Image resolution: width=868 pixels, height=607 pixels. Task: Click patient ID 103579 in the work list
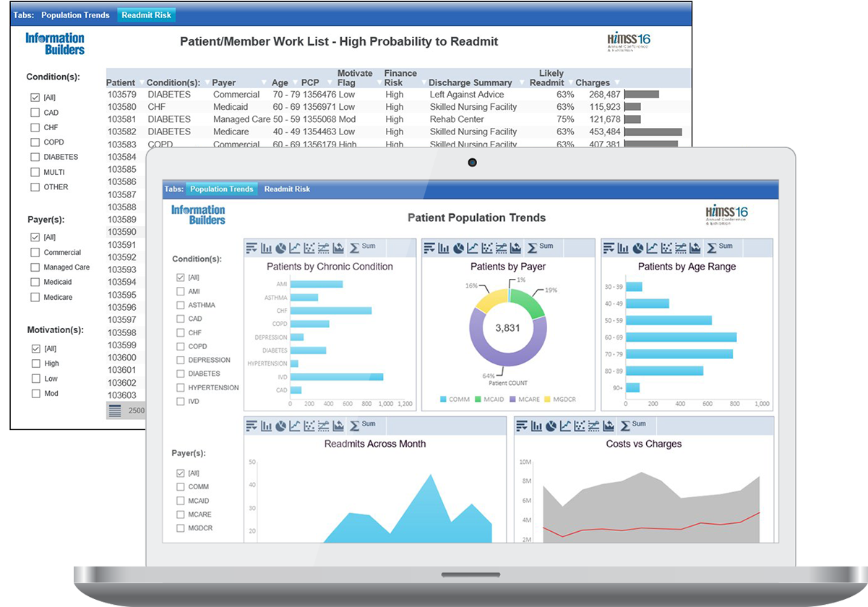[121, 95]
